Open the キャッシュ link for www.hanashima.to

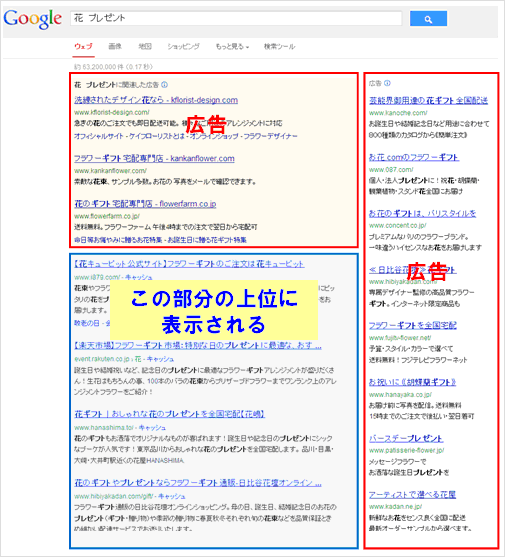pyautogui.click(x=152, y=428)
